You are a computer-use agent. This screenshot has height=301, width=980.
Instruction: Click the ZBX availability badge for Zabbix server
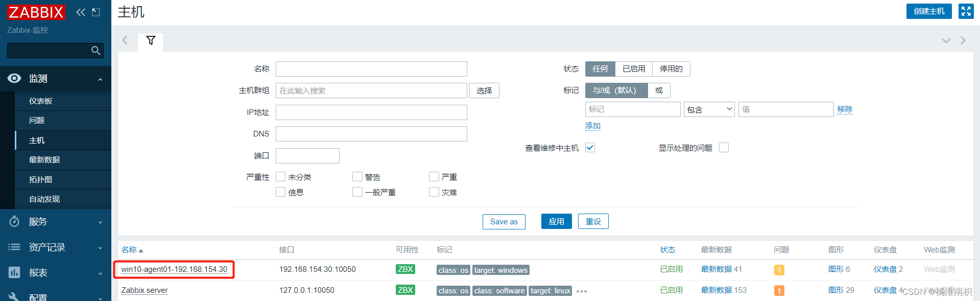(405, 290)
